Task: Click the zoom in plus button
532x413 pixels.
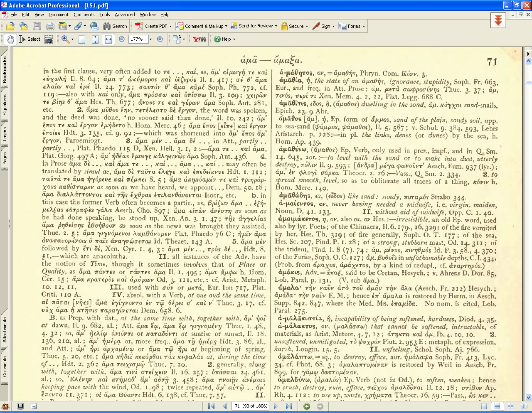Action: (160, 39)
